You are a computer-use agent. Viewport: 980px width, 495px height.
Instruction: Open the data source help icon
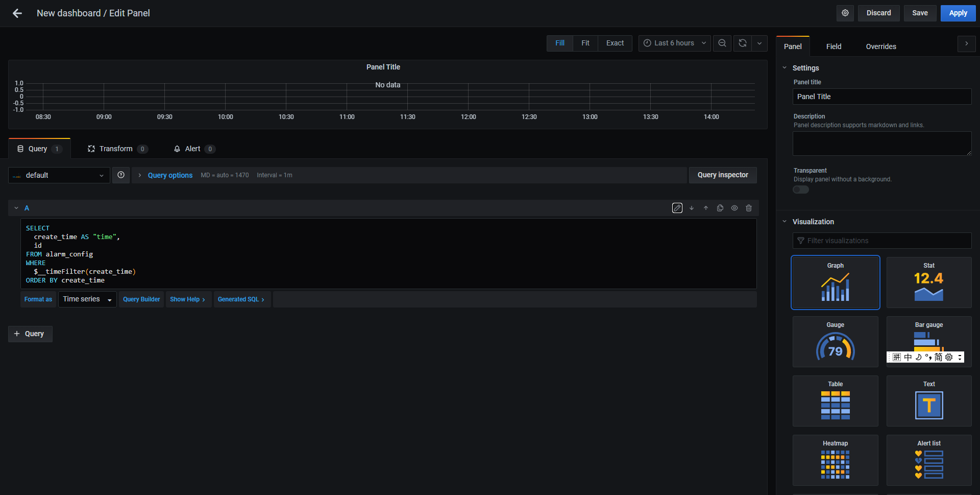(121, 175)
